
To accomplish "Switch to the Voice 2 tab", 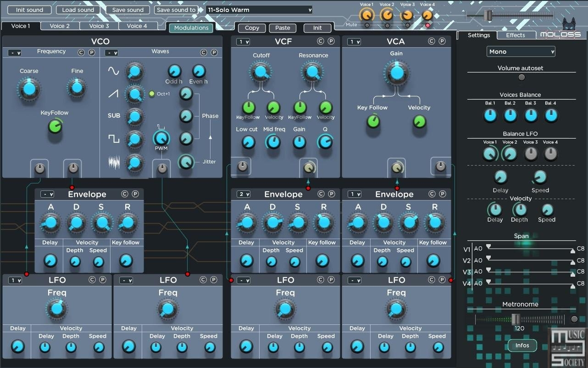I will pyautogui.click(x=60, y=26).
